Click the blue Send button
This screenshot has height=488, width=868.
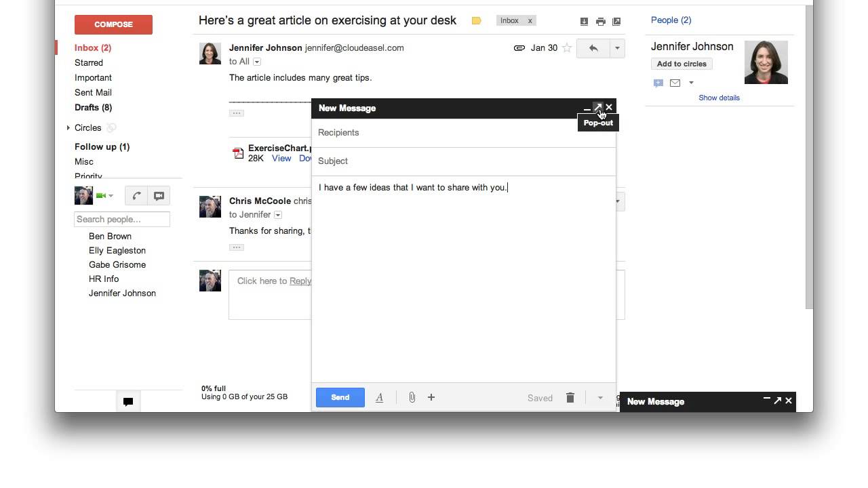(x=340, y=398)
